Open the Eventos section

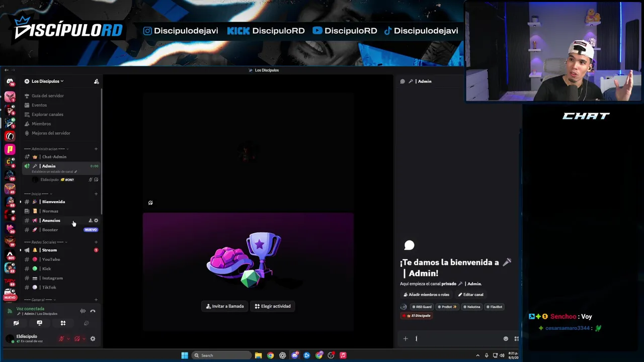[x=39, y=105]
